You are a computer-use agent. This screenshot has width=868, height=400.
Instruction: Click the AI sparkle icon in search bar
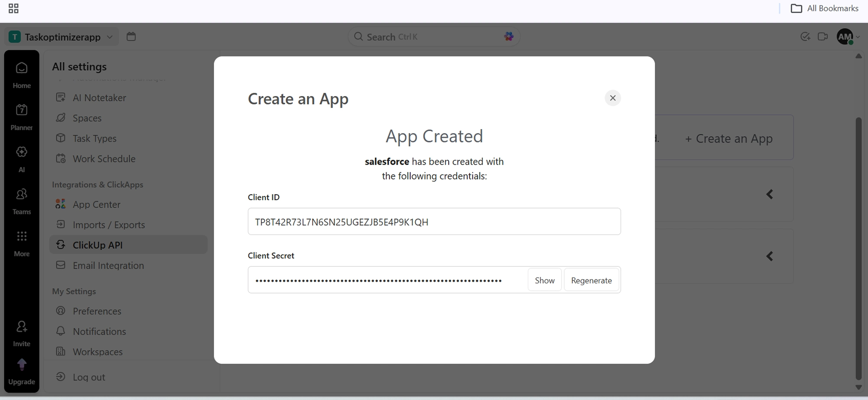(509, 36)
